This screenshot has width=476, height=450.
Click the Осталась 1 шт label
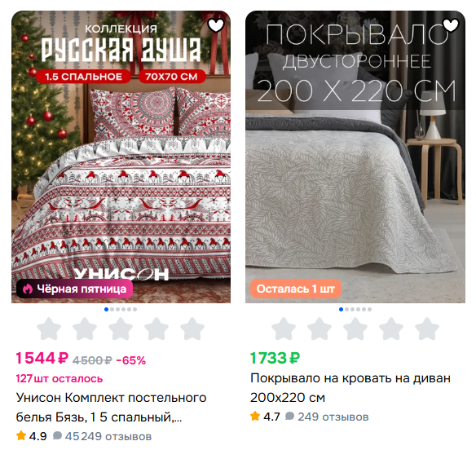(296, 289)
